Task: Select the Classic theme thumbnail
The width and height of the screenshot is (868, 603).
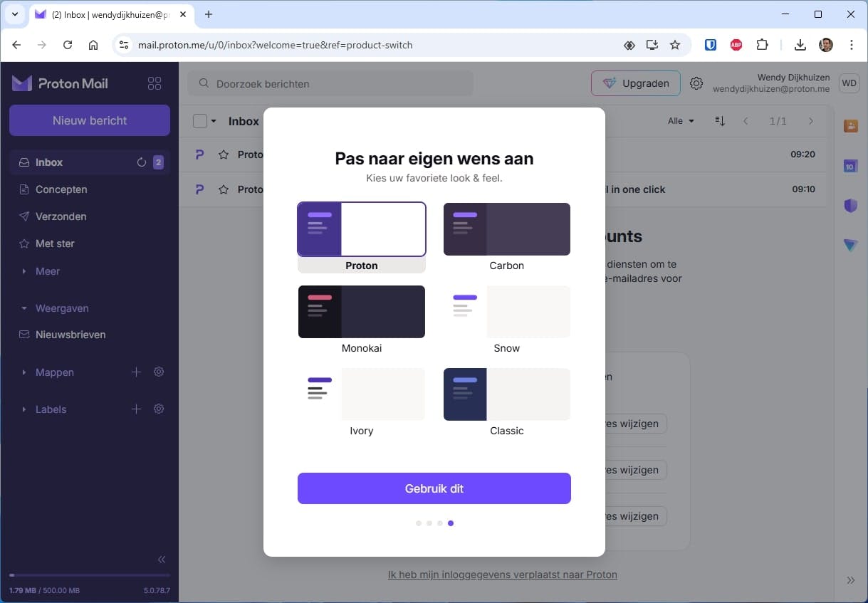Action: 507,394
